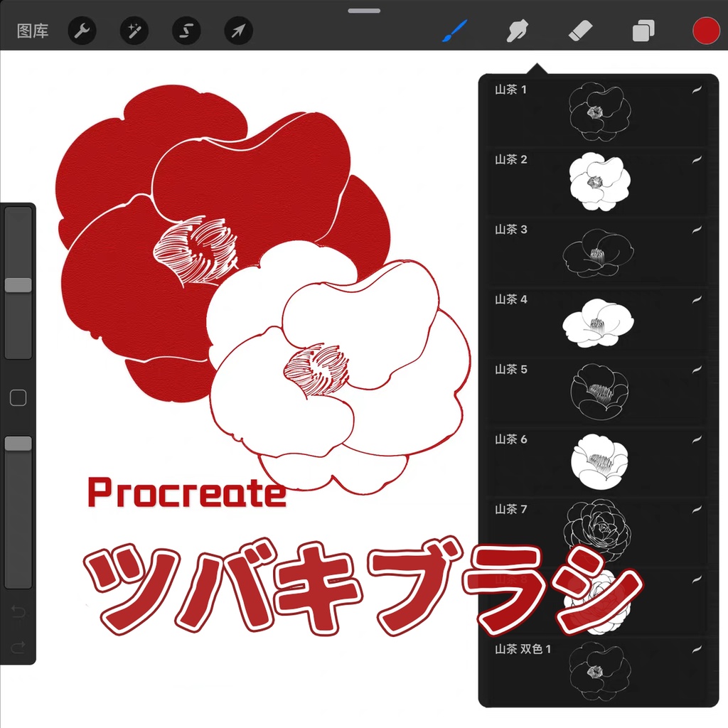This screenshot has height=728, width=728.
Task: Choose the 山茶 6 brush
Action: point(598,461)
